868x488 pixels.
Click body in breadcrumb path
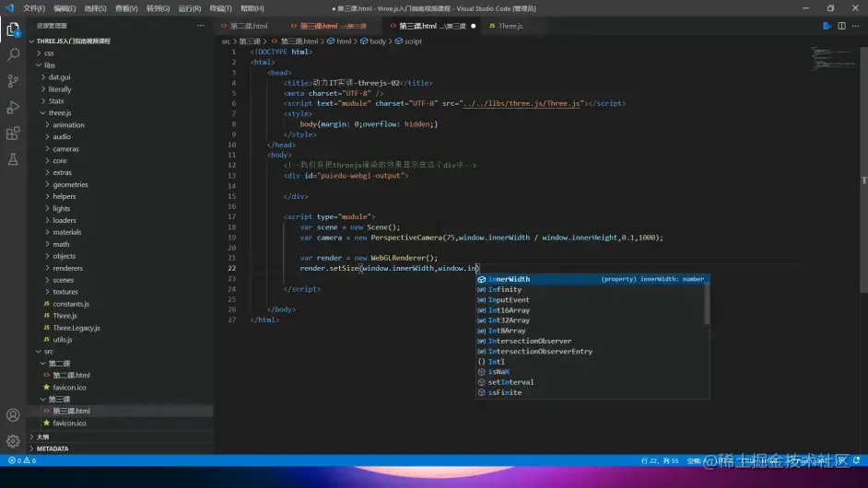378,41
